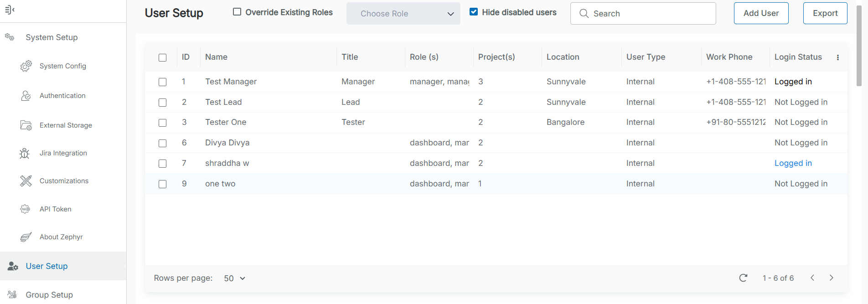The image size is (868, 304).
Task: Open the column options three-dot menu
Action: tap(837, 57)
